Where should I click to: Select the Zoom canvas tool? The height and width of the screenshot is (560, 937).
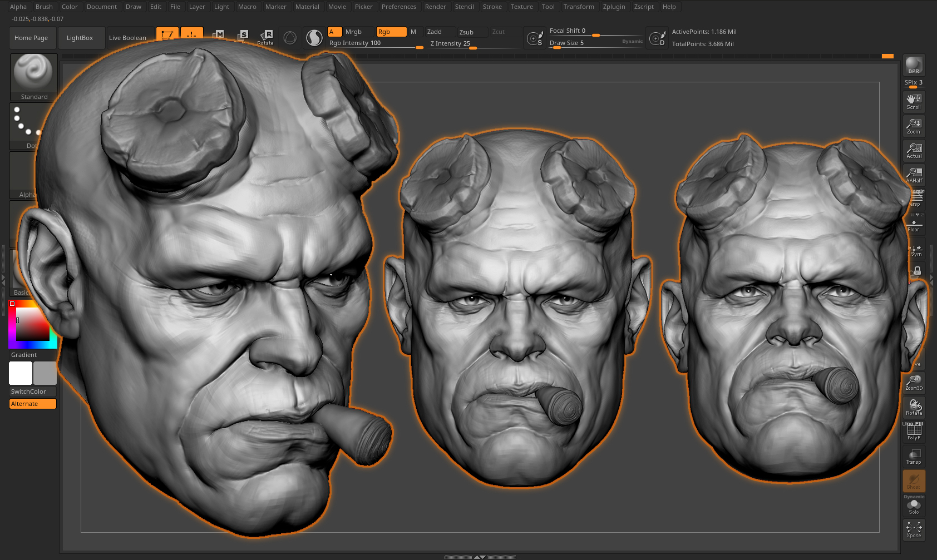914,126
